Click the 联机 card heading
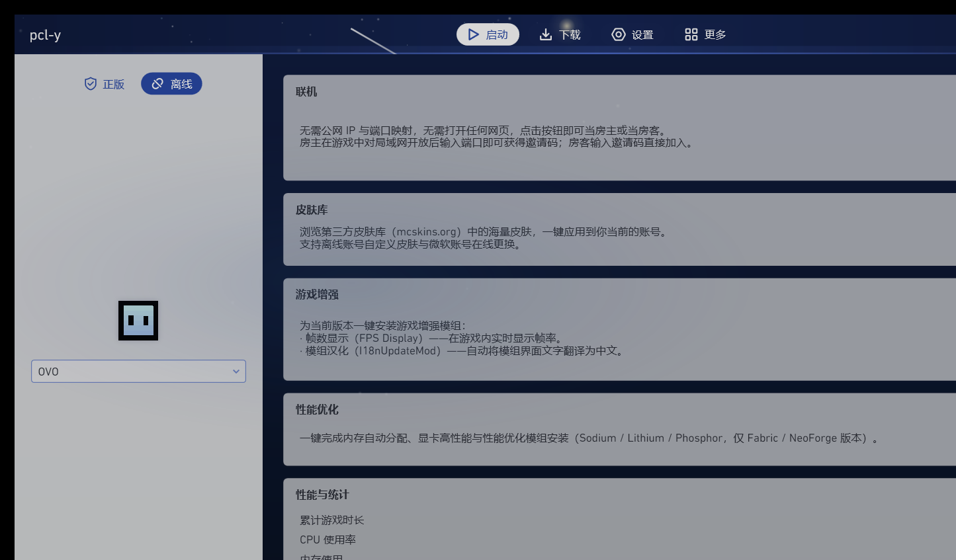 tap(306, 92)
